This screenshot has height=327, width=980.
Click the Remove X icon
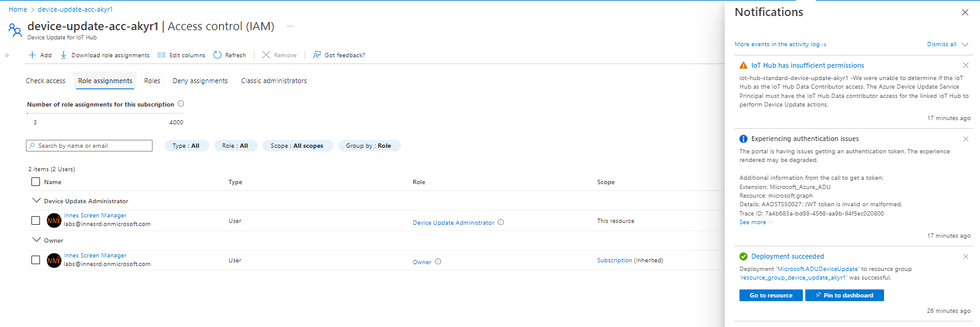click(266, 55)
